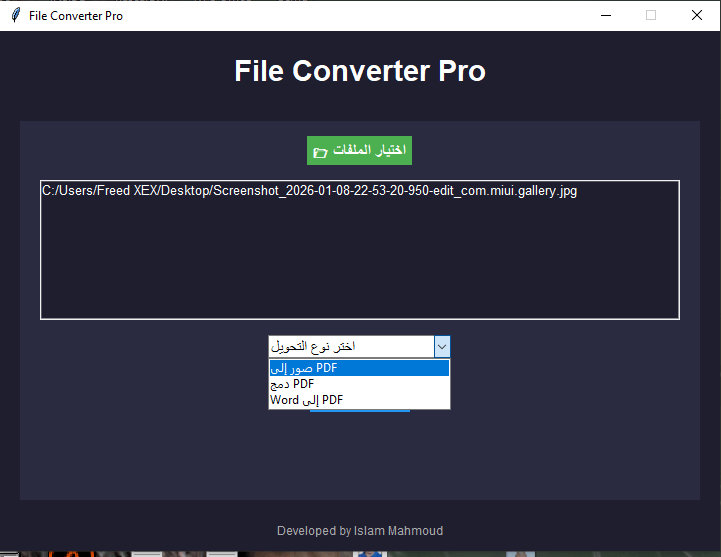Click the empty title bar area
This screenshot has width=721, height=557.
pyautogui.click(x=350, y=16)
